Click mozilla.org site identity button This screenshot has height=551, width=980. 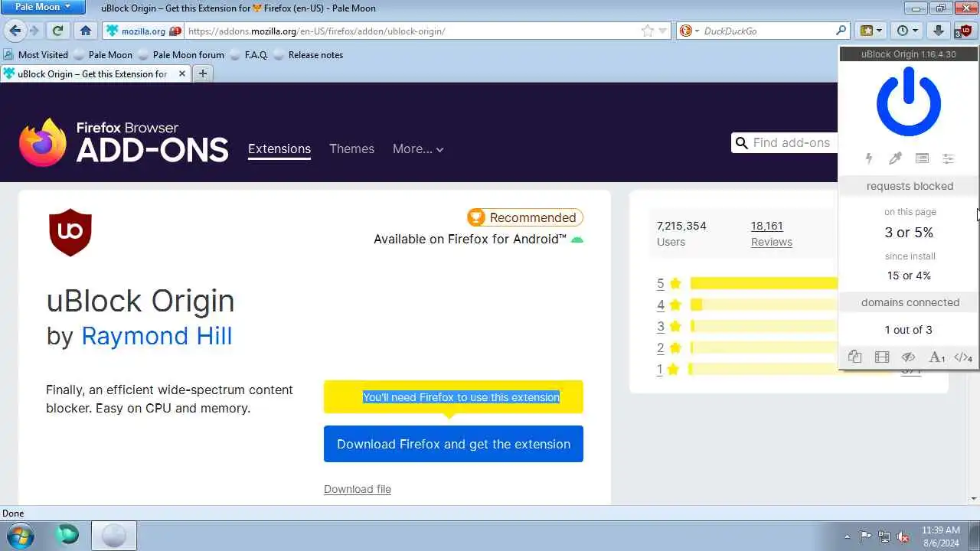143,31
